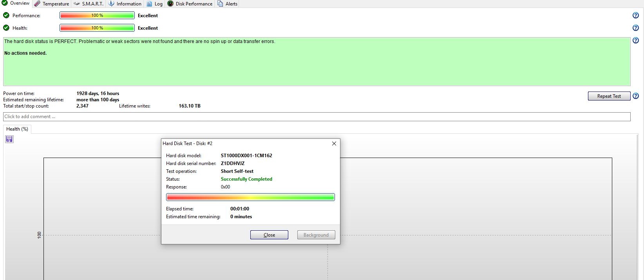This screenshot has width=644, height=280.
Task: Open the S.M.A.R.T. tab
Action: (89, 4)
